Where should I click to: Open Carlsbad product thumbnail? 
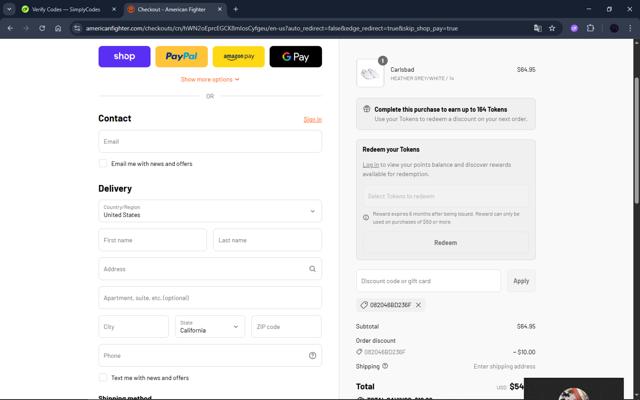[x=370, y=73]
